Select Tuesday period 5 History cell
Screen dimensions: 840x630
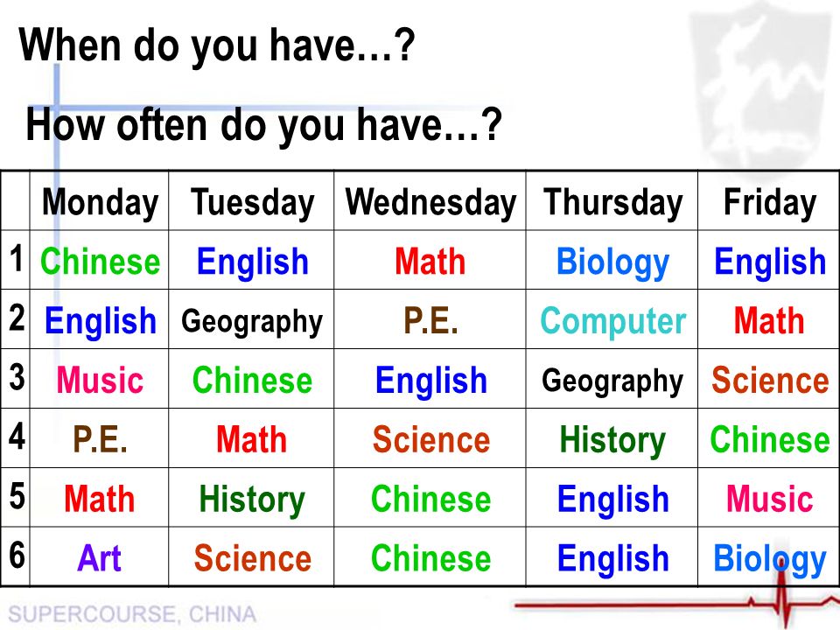tap(252, 500)
